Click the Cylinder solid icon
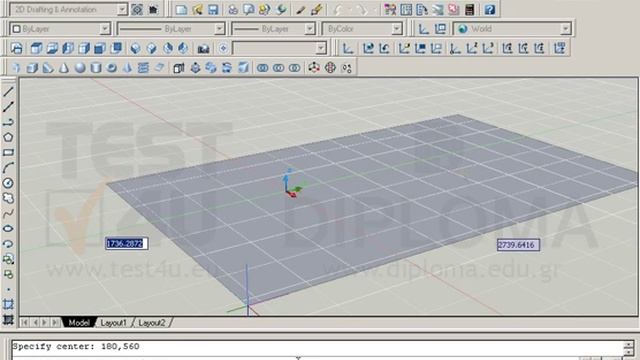 coord(96,68)
